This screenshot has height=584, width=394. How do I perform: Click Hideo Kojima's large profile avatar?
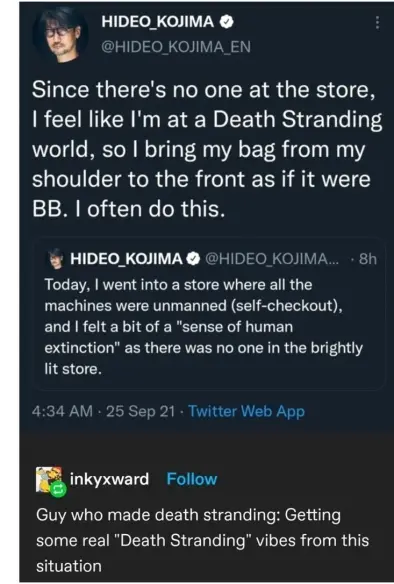[60, 35]
